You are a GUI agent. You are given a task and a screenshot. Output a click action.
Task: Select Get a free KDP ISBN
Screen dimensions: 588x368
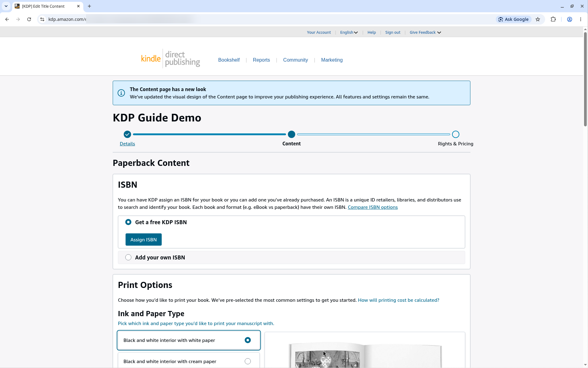[128, 222]
